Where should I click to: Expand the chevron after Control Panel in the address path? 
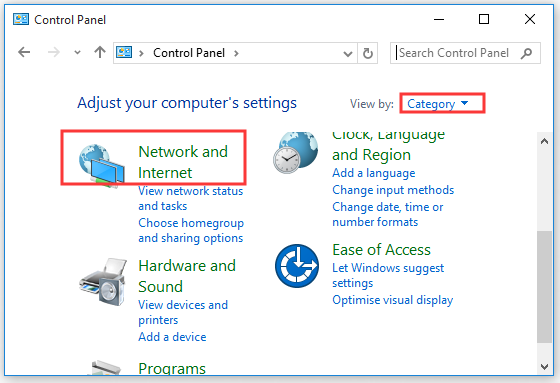(x=236, y=53)
